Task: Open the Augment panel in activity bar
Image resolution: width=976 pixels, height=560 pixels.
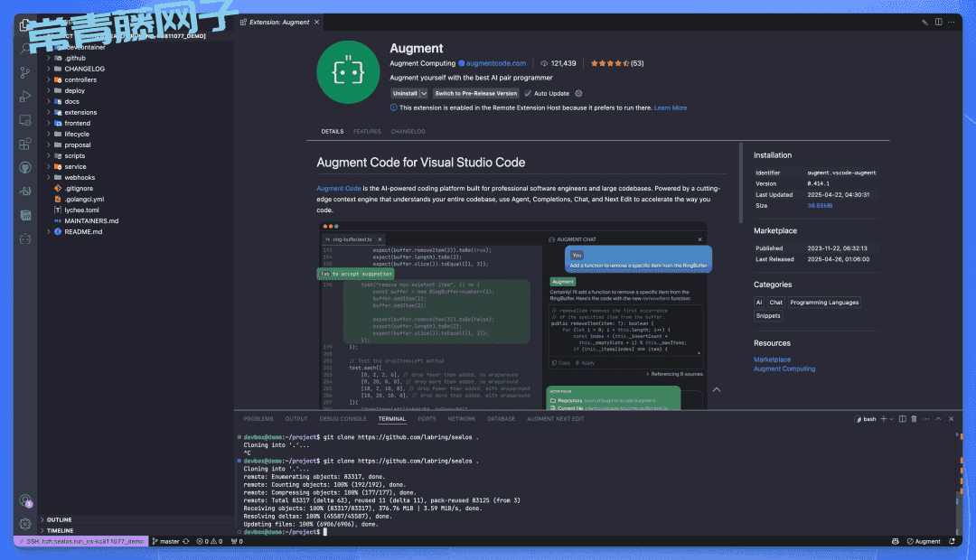Action: (25, 239)
